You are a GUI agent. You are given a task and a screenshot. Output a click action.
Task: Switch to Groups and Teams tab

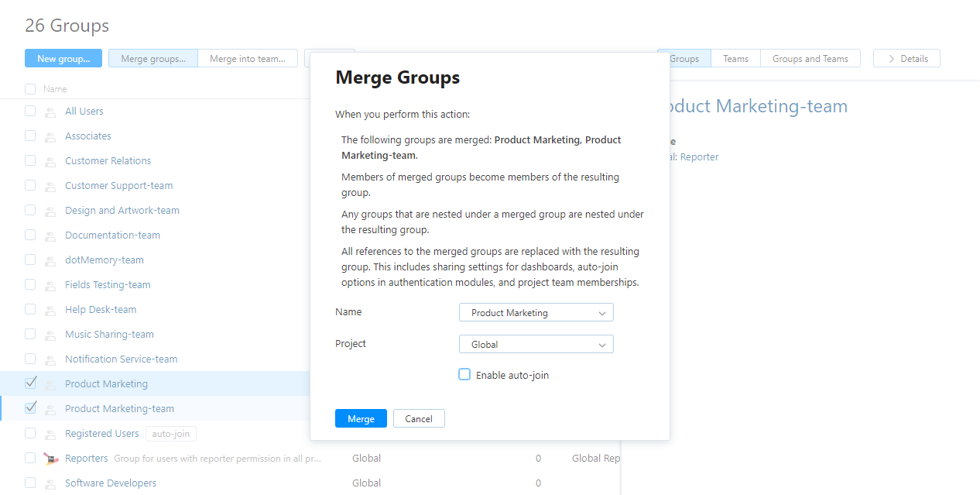tap(810, 59)
